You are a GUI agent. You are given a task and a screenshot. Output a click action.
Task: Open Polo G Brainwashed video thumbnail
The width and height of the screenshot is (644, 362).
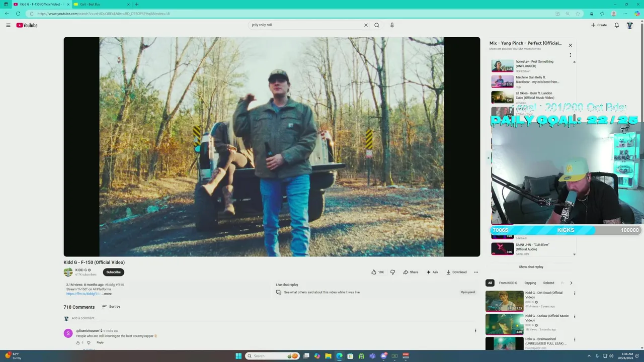click(504, 344)
